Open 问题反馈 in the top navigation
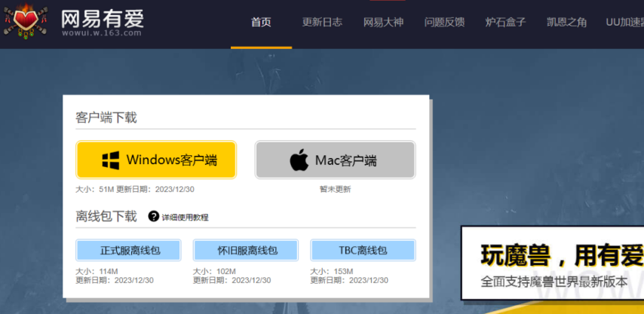Screen dimensions: 644x314 pyautogui.click(x=444, y=22)
